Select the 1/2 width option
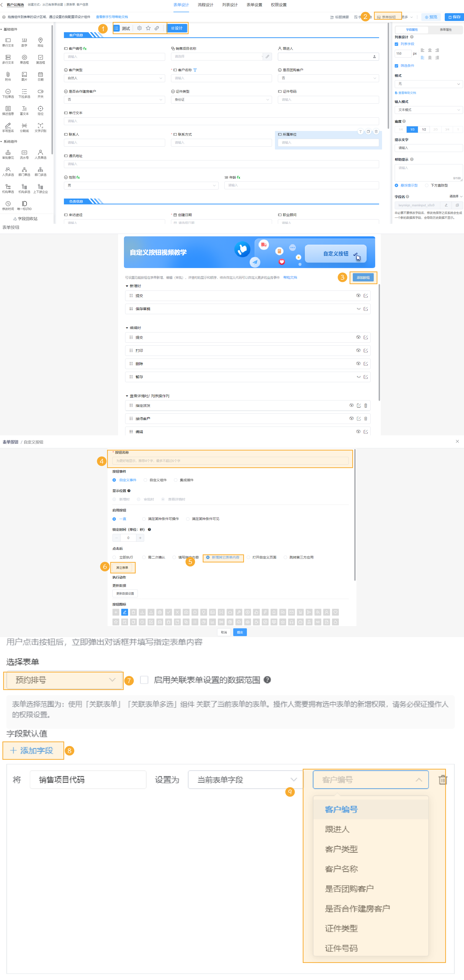 [424, 129]
